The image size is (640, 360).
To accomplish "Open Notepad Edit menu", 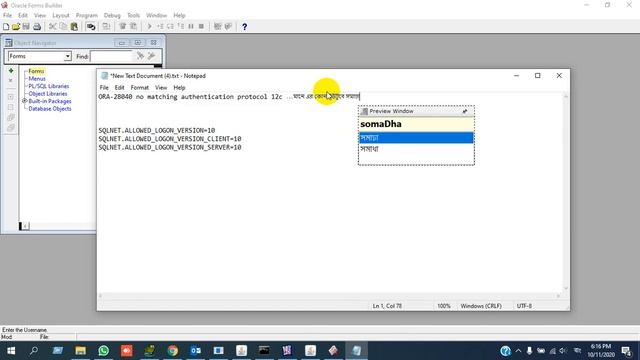I will point(119,87).
